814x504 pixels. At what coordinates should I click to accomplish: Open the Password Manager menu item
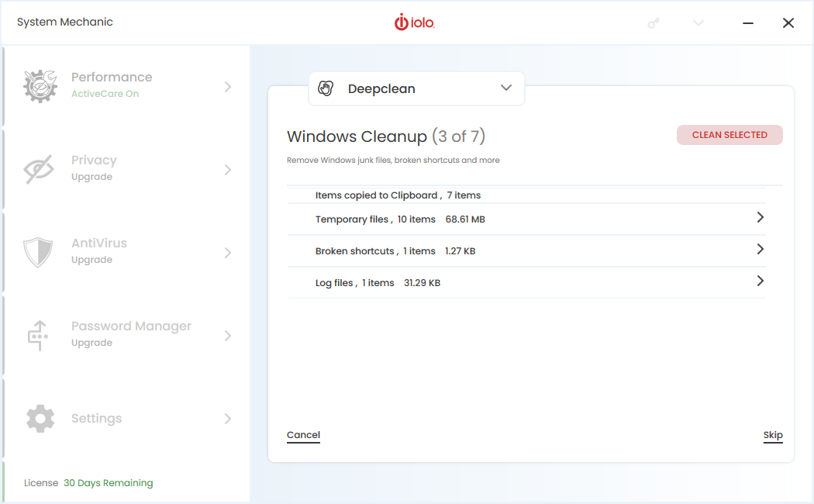126,335
